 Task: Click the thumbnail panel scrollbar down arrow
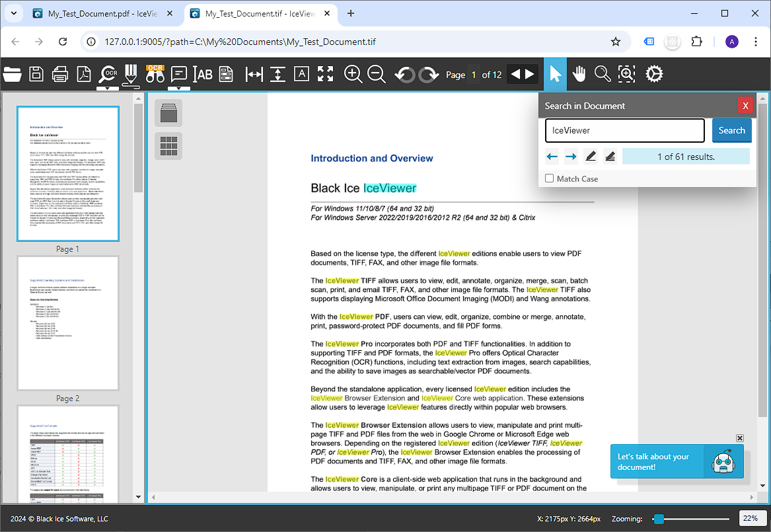pyautogui.click(x=138, y=497)
